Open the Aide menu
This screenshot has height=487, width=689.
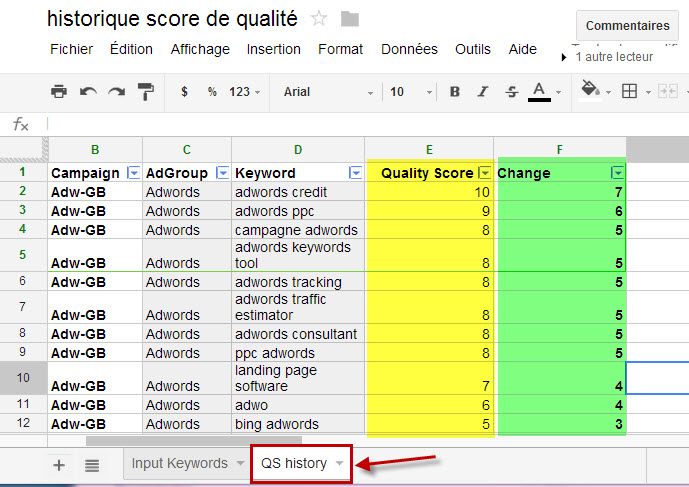(x=522, y=49)
